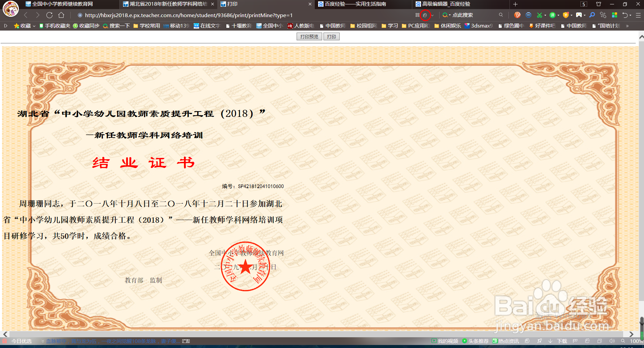The width and height of the screenshot is (644, 348).
Task: Open the browser hamburger main menu
Action: (638, 15)
